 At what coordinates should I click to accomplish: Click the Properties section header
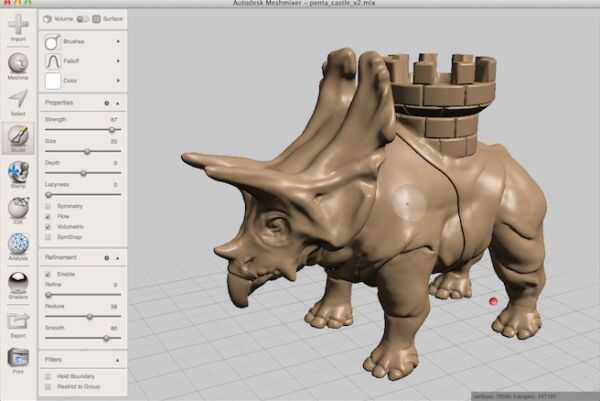(x=83, y=103)
